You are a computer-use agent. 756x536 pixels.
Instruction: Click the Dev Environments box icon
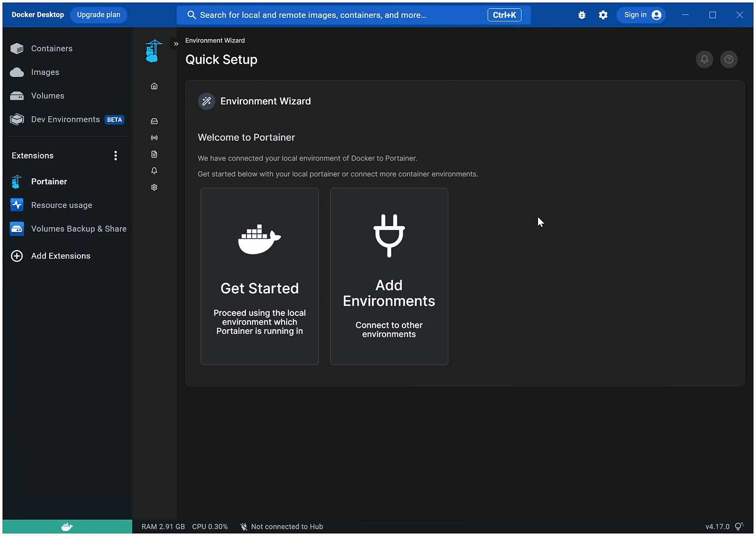[17, 119]
